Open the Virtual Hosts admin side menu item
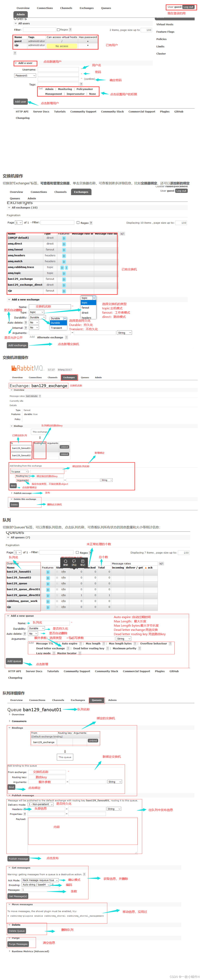 165,24
